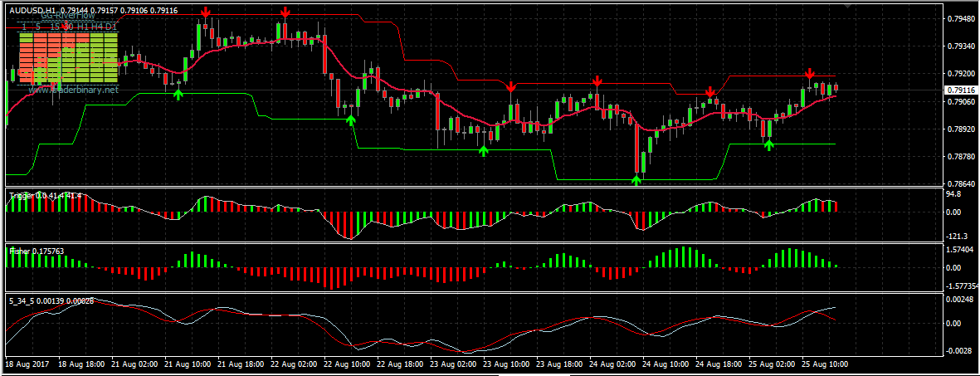Click the -1.577354 Fisher scale value
This screenshot has width=980, height=376.
(x=963, y=286)
